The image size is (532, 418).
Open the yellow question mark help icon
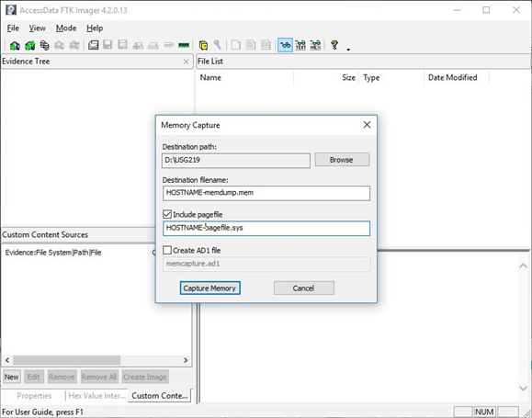click(x=334, y=45)
